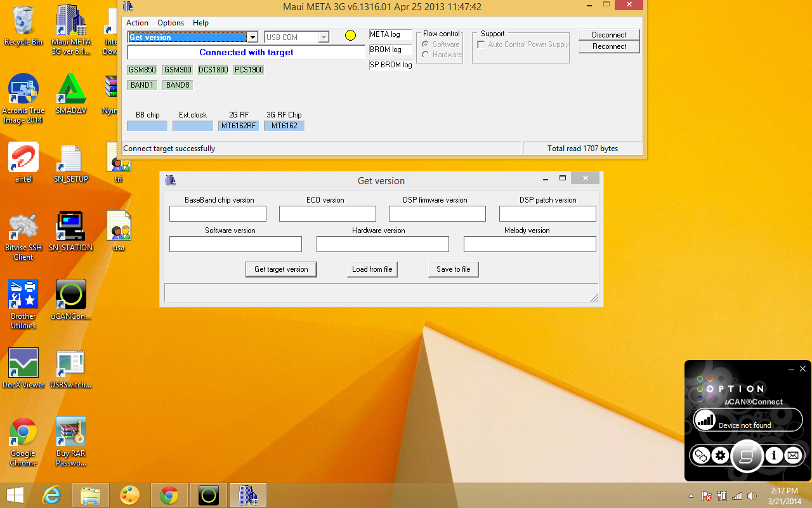
Task: Launch uCANConnect from the desktop
Action: point(70,294)
